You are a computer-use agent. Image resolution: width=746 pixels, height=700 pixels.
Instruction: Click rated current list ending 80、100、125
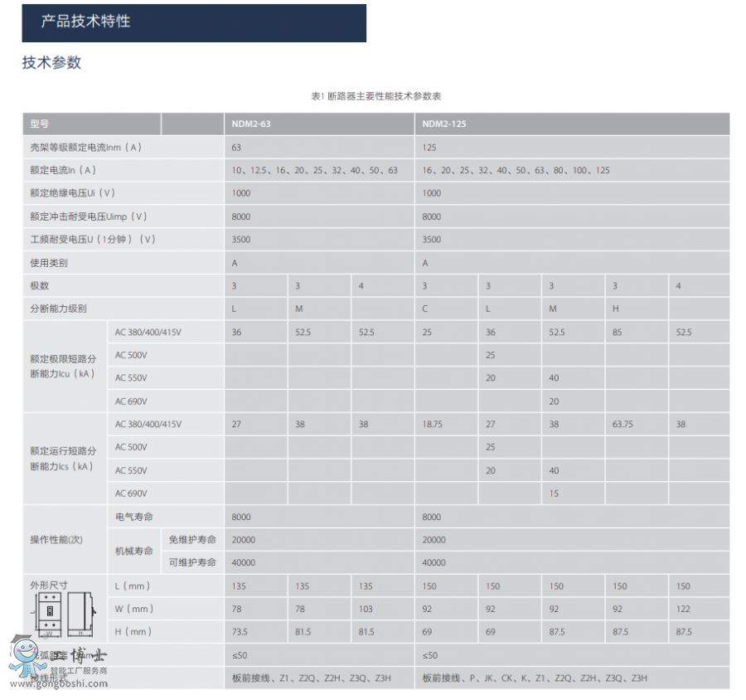click(516, 170)
